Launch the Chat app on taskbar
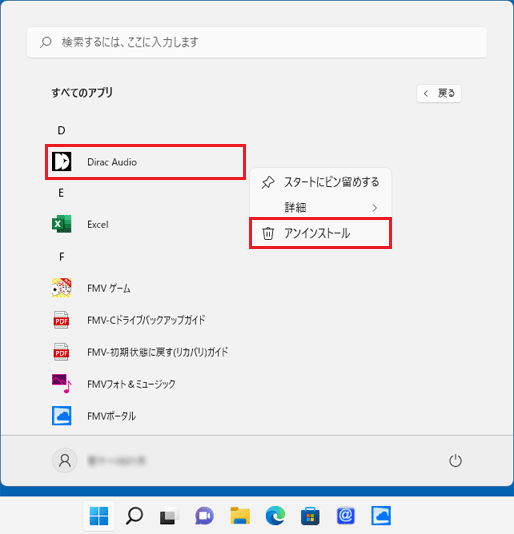 point(204,516)
